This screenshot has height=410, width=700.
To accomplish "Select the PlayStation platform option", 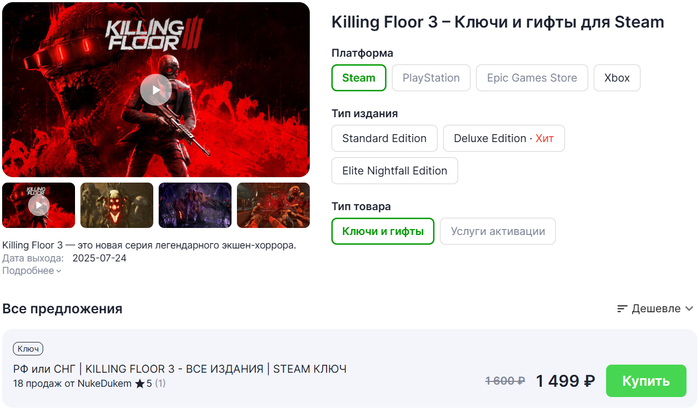I will pyautogui.click(x=431, y=78).
